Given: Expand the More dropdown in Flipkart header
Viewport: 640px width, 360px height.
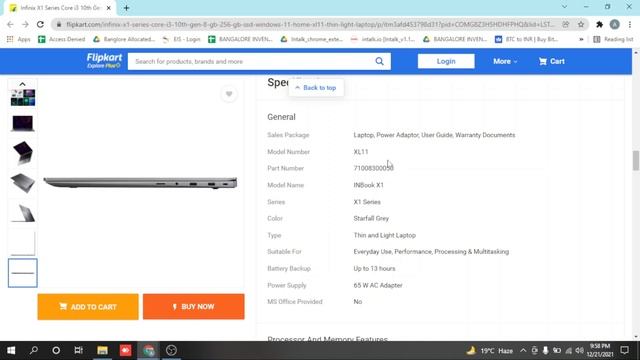Looking at the screenshot, I should pyautogui.click(x=505, y=61).
